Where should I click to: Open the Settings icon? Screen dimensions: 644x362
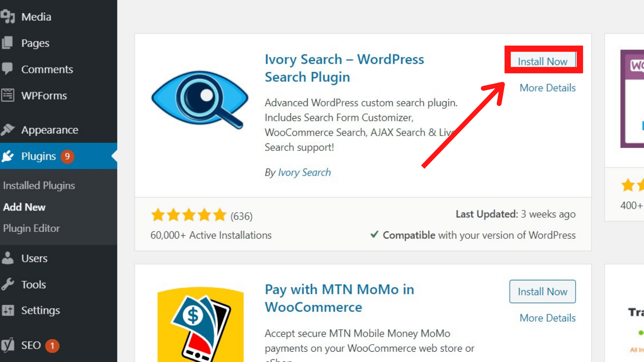(8, 310)
